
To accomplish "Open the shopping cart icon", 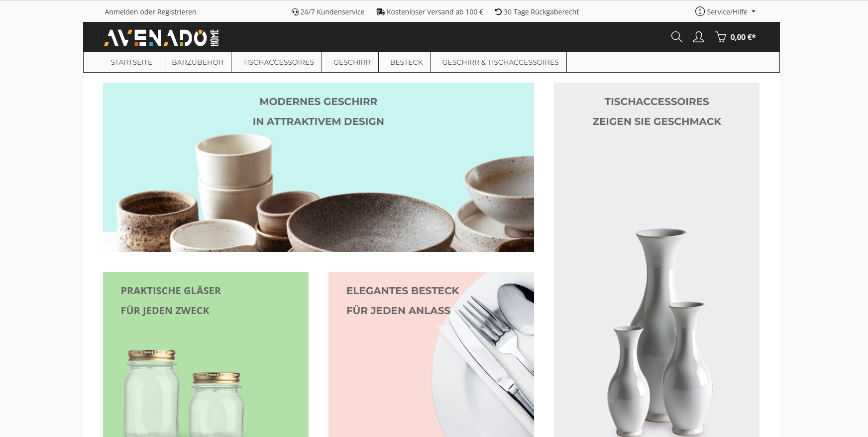I will pos(721,37).
